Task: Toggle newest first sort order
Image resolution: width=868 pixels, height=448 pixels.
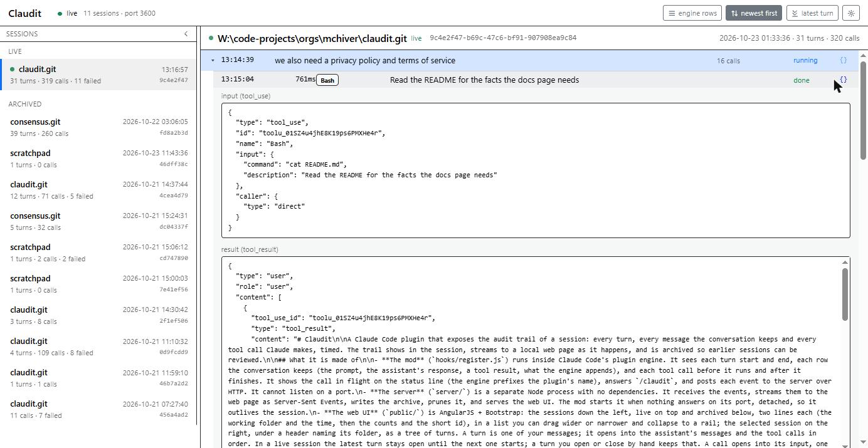Action: [x=754, y=13]
